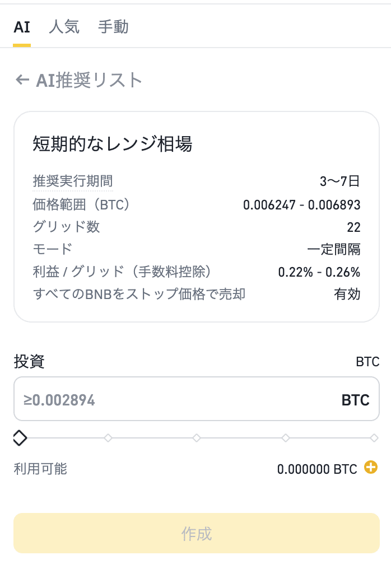This screenshot has width=391, height=588.
Task: Click the 0.000000 BTC available balance
Action: 317,469
